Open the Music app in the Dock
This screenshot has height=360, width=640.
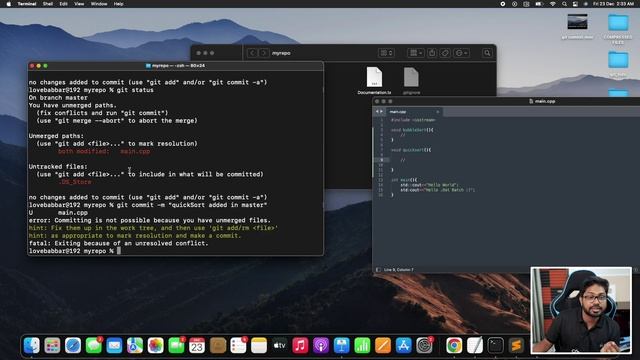coord(300,345)
